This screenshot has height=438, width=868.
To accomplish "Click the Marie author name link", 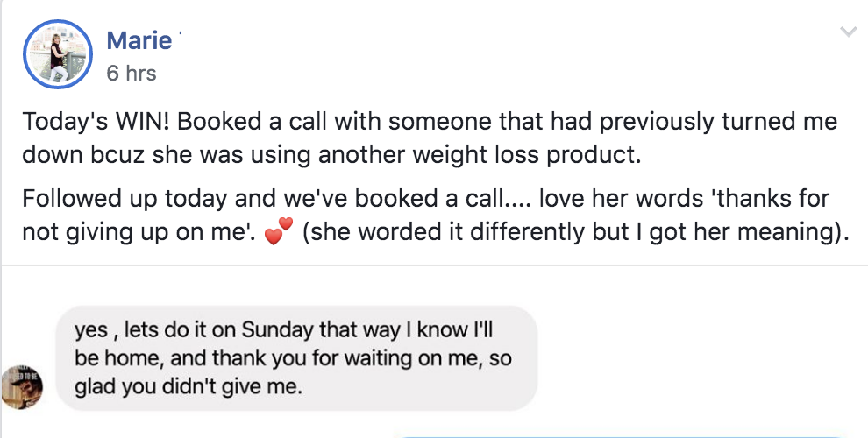I will [x=139, y=40].
